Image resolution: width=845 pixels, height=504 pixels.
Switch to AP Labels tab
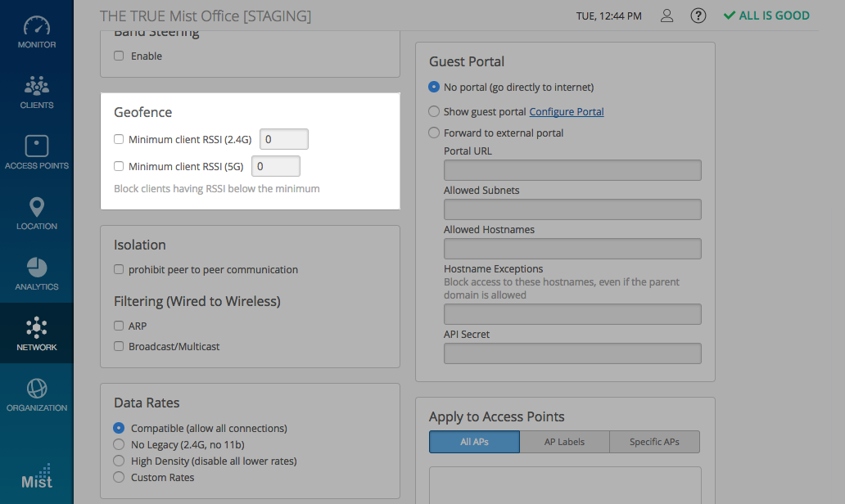564,442
